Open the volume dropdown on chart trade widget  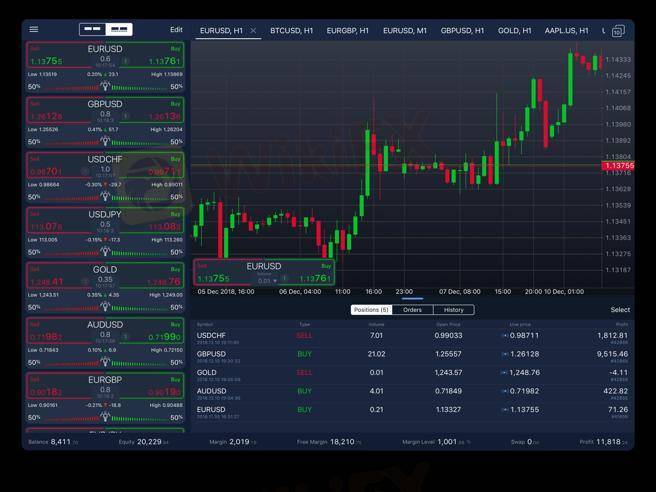coord(265,281)
